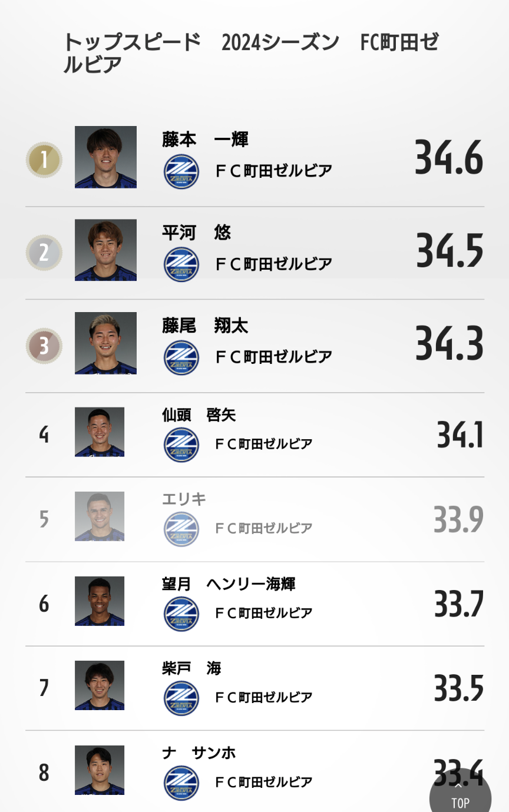Click the Zelvia club crest beside エリキ
This screenshot has height=812, width=509.
[181, 529]
